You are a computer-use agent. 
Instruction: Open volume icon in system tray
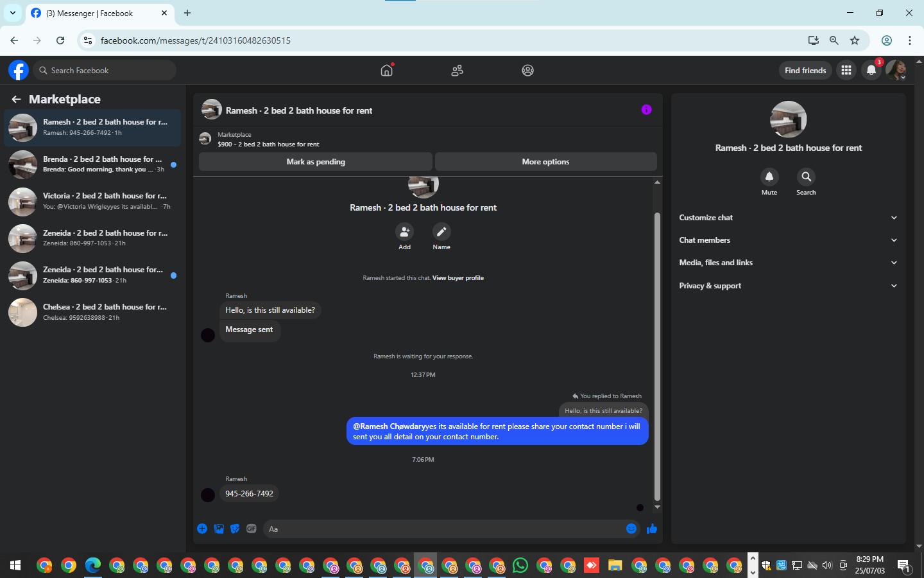click(827, 566)
